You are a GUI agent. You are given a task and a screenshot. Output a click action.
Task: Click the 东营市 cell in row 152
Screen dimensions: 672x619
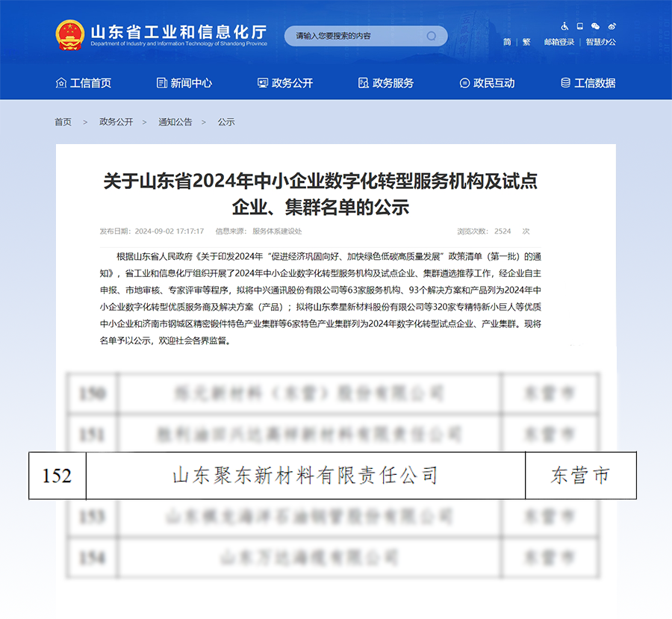pyautogui.click(x=581, y=476)
